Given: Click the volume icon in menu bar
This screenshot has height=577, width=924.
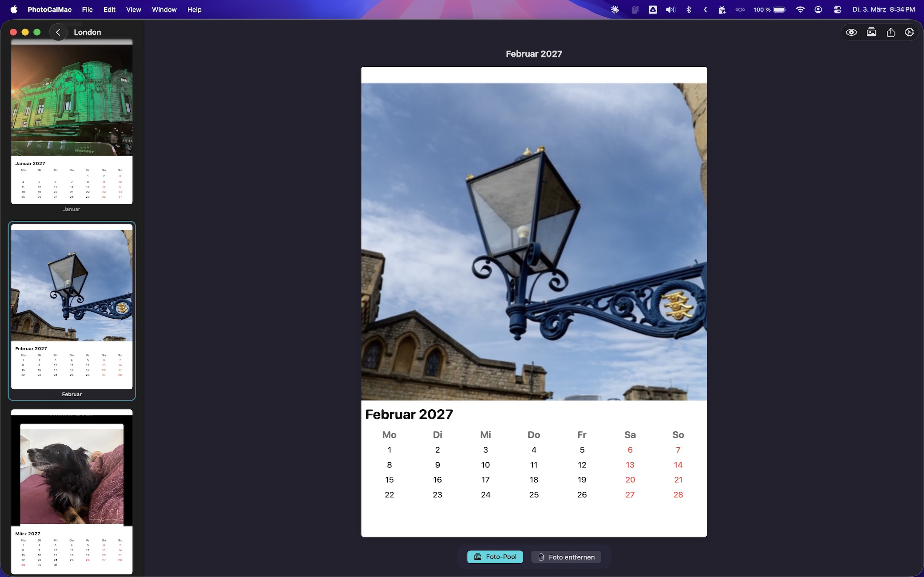Looking at the screenshot, I should click(x=670, y=9).
